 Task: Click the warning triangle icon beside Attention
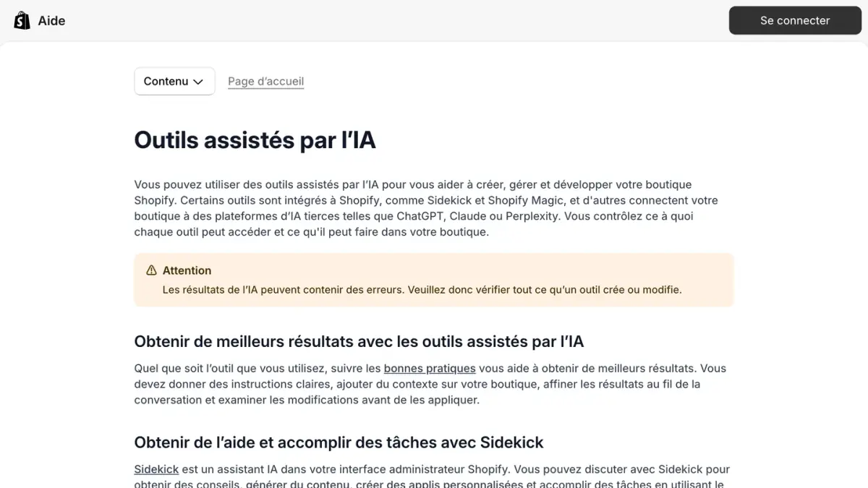151,270
